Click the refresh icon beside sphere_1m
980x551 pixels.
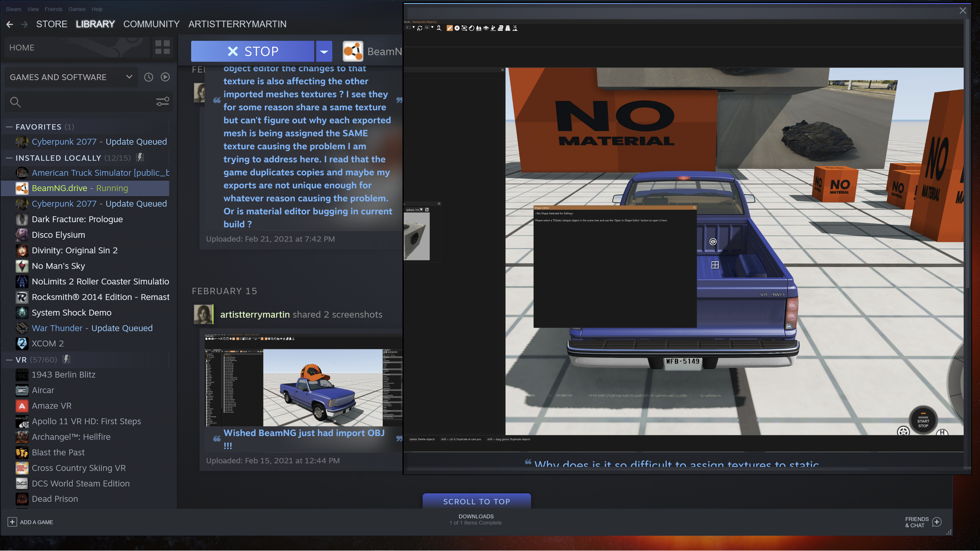427,209
